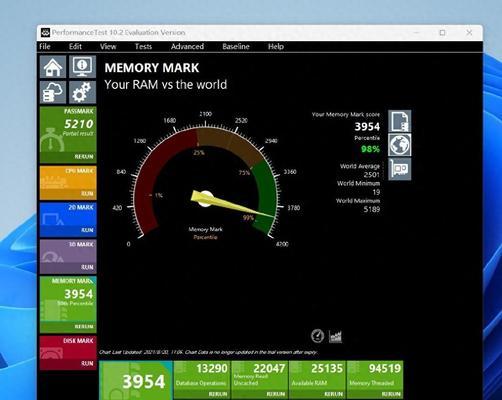
Task: Open the File menu
Action: click(45, 46)
